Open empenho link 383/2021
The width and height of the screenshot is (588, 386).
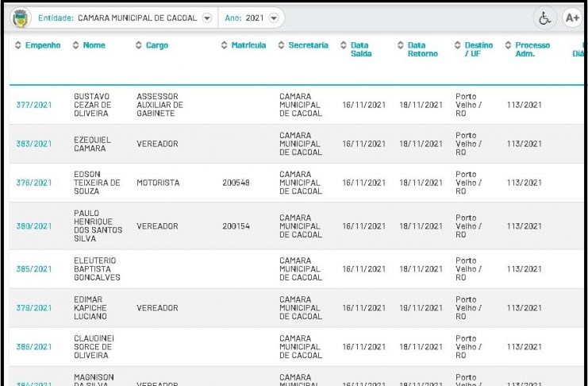click(x=33, y=144)
